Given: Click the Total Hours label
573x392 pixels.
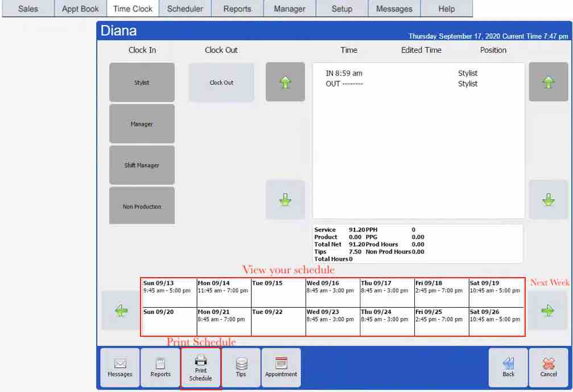Looking at the screenshot, I should (331, 259).
